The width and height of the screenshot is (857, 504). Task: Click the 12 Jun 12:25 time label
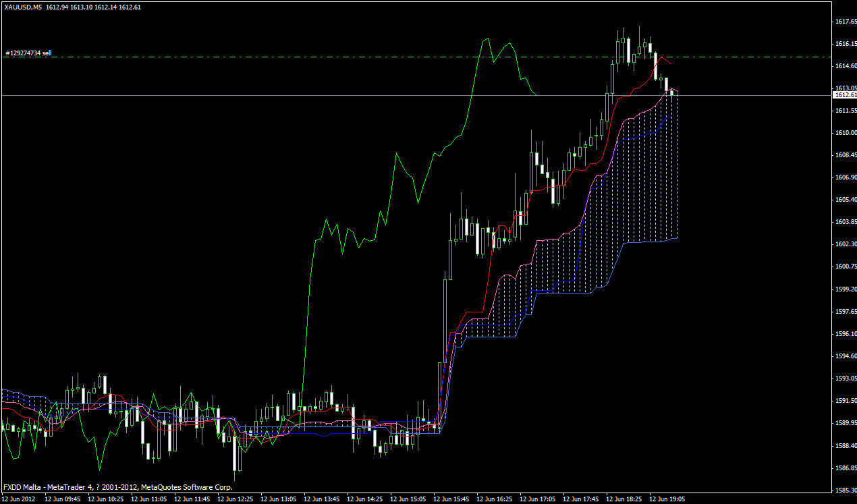[x=236, y=499]
